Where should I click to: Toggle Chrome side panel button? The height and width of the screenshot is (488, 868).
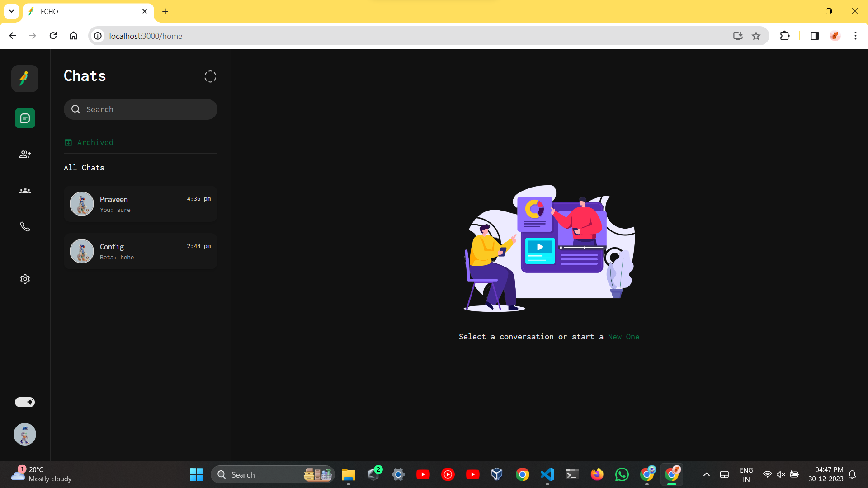(x=815, y=36)
